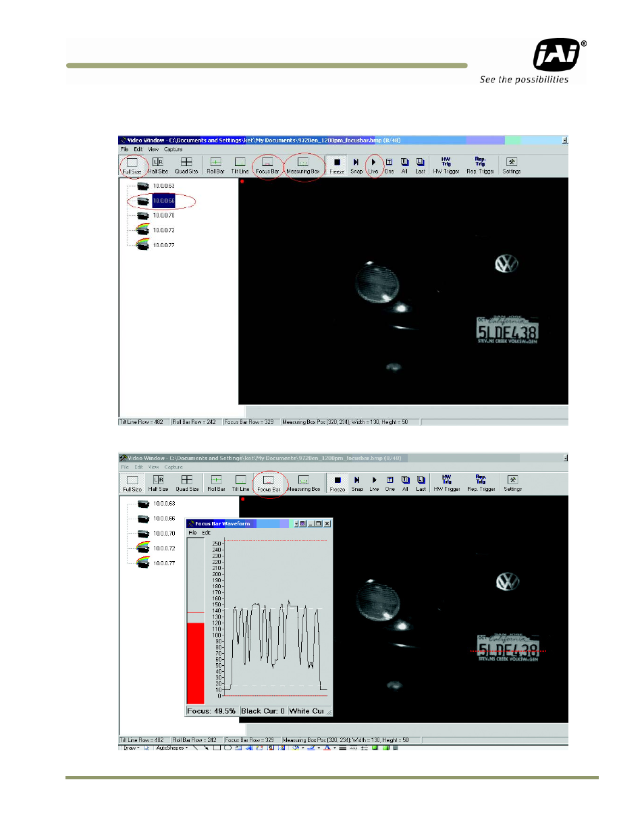The width and height of the screenshot is (644, 834).
Task: Select Measuring Box tool in upper Video Window
Action: pos(303,165)
